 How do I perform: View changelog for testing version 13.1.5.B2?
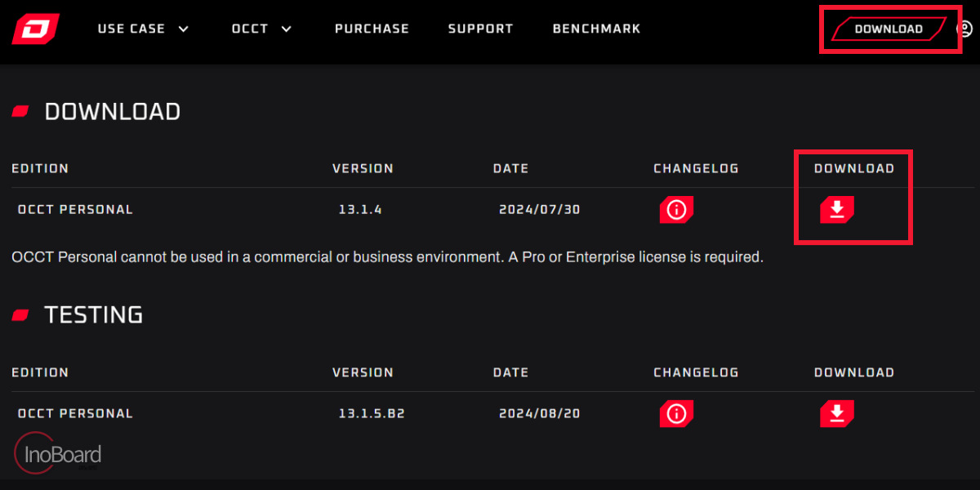pos(676,414)
